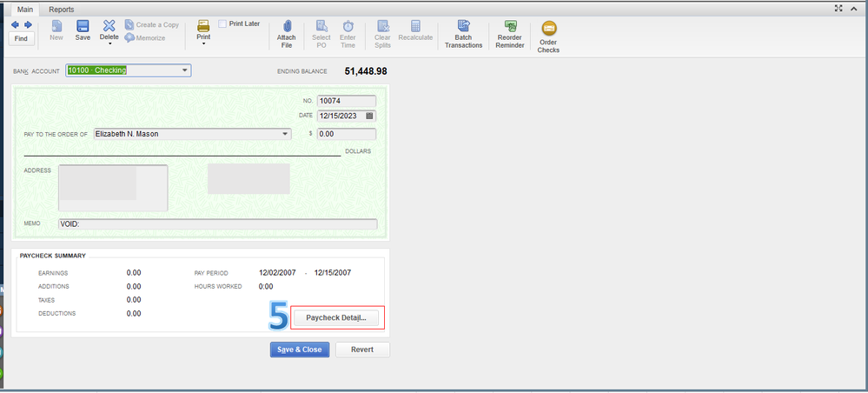Go to previous transaction with left arrow
This screenshot has height=393, width=868.
[x=15, y=25]
